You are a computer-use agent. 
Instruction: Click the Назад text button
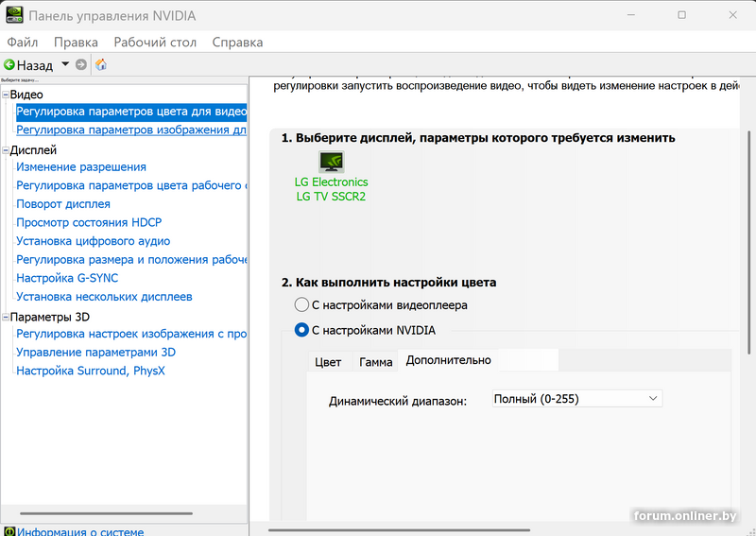point(35,65)
